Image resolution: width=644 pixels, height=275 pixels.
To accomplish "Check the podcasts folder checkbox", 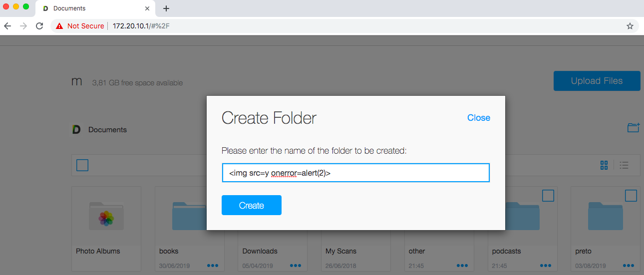I will tap(548, 195).
